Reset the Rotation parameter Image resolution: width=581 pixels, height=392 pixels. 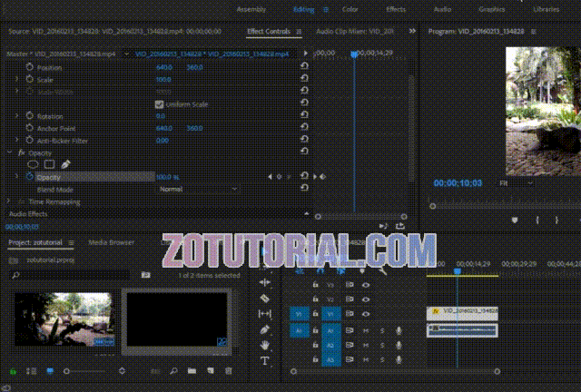304,114
